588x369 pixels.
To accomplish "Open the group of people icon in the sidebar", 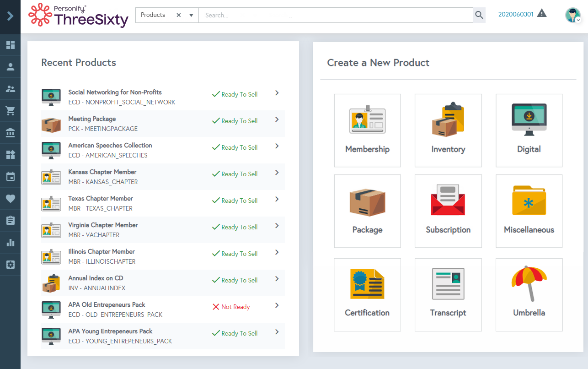I will (10, 89).
